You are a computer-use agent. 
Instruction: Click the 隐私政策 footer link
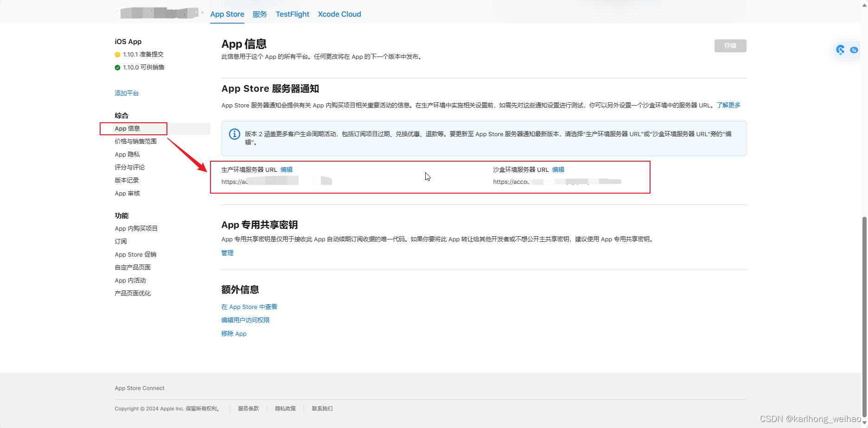pos(285,409)
